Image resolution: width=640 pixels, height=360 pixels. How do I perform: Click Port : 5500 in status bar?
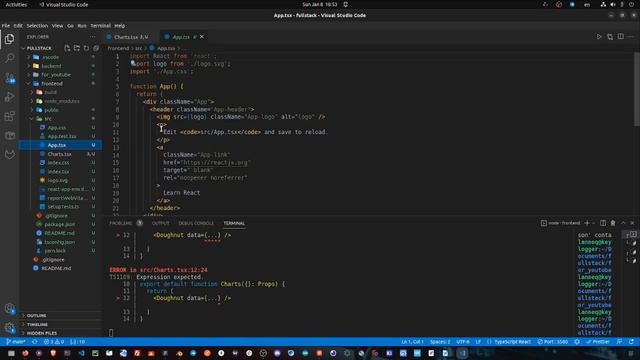click(553, 342)
